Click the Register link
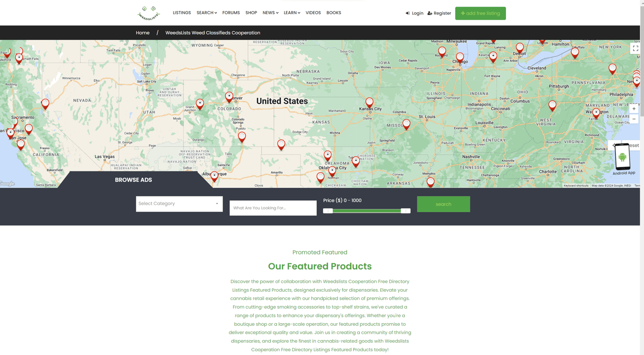 point(439,13)
